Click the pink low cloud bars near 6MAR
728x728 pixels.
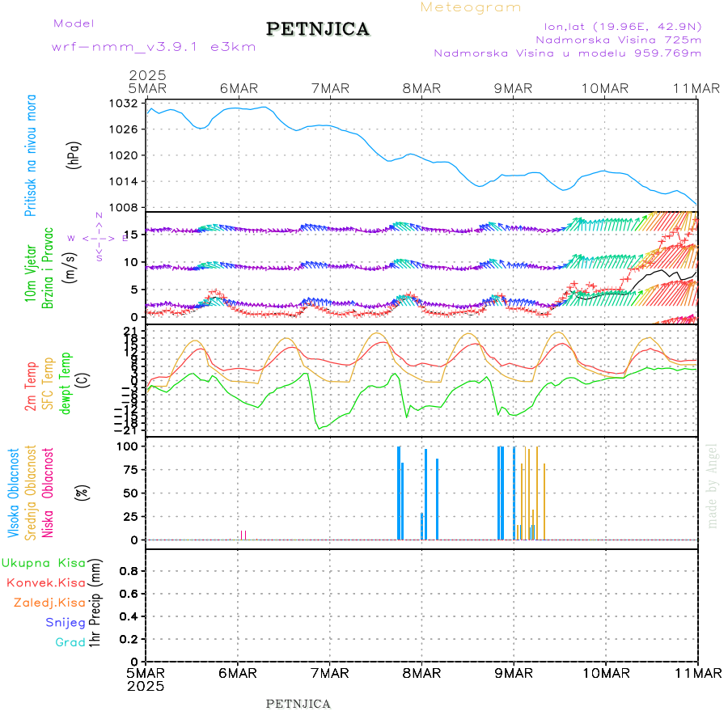coord(243,535)
